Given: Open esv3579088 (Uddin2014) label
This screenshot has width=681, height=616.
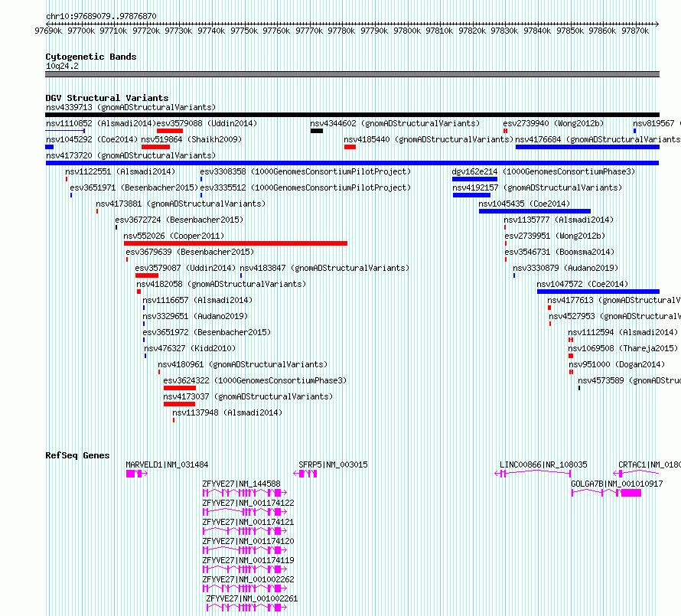Looking at the screenshot, I should (207, 123).
